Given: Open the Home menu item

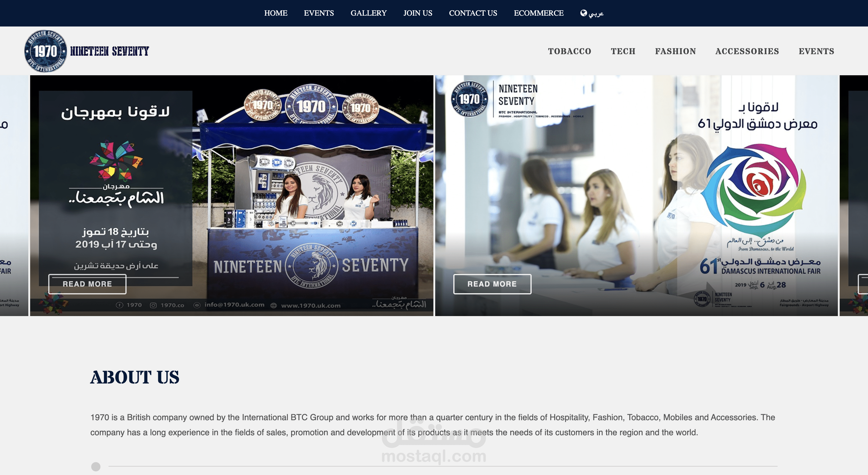Looking at the screenshot, I should tap(275, 13).
